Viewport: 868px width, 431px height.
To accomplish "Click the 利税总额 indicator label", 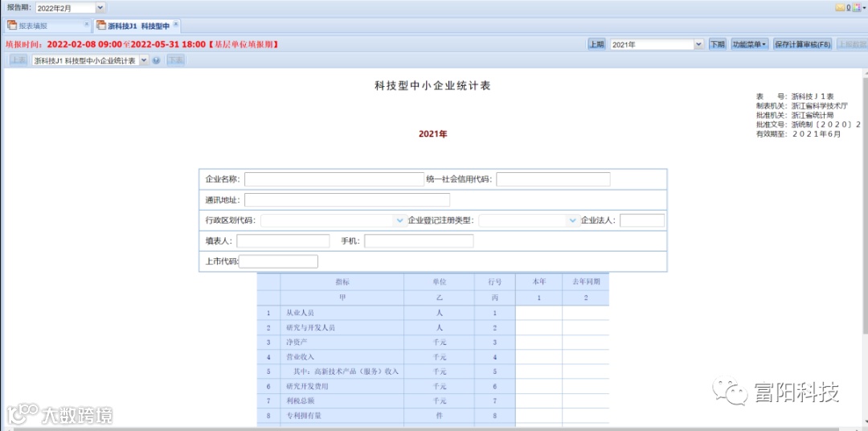I will tap(300, 400).
